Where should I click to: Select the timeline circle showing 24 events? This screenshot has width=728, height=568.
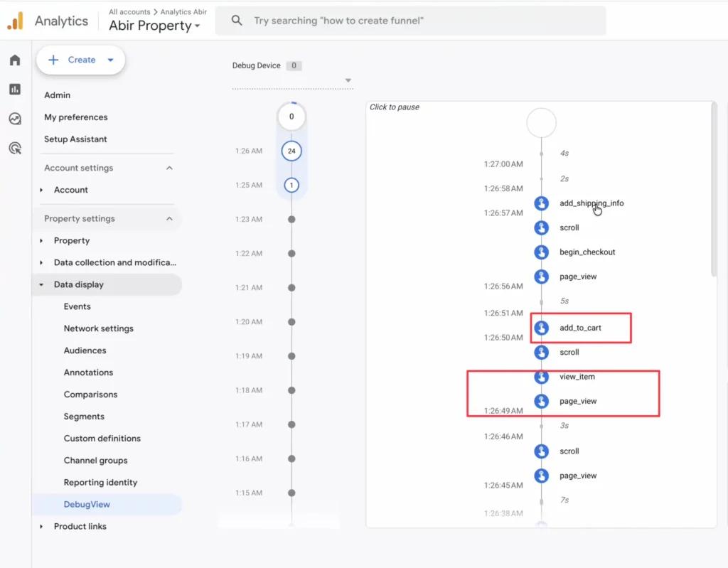point(291,151)
